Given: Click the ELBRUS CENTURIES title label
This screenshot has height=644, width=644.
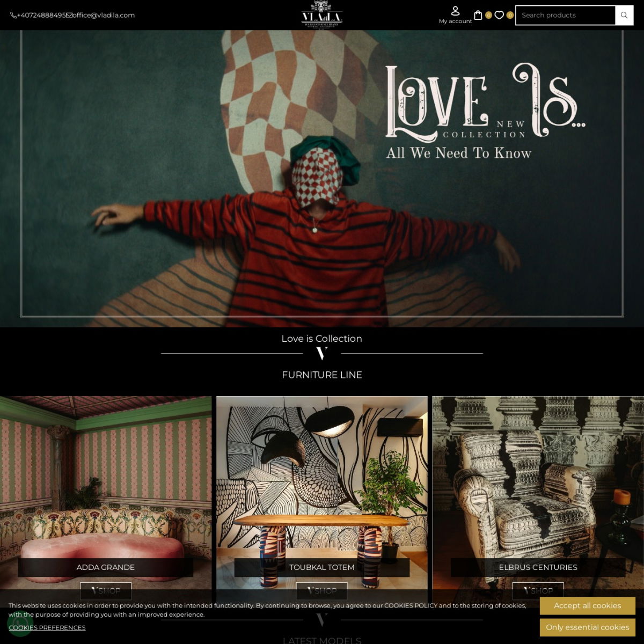Looking at the screenshot, I should pyautogui.click(x=538, y=567).
